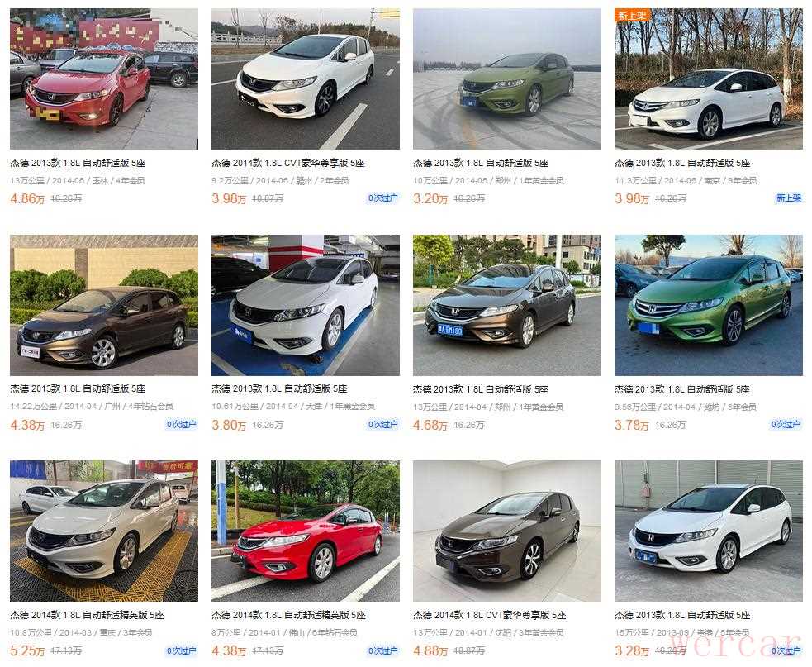Open the brown Jade photo from Guangzhou listing
Image resolution: width=812 pixels, height=667 pixels.
click(x=103, y=305)
